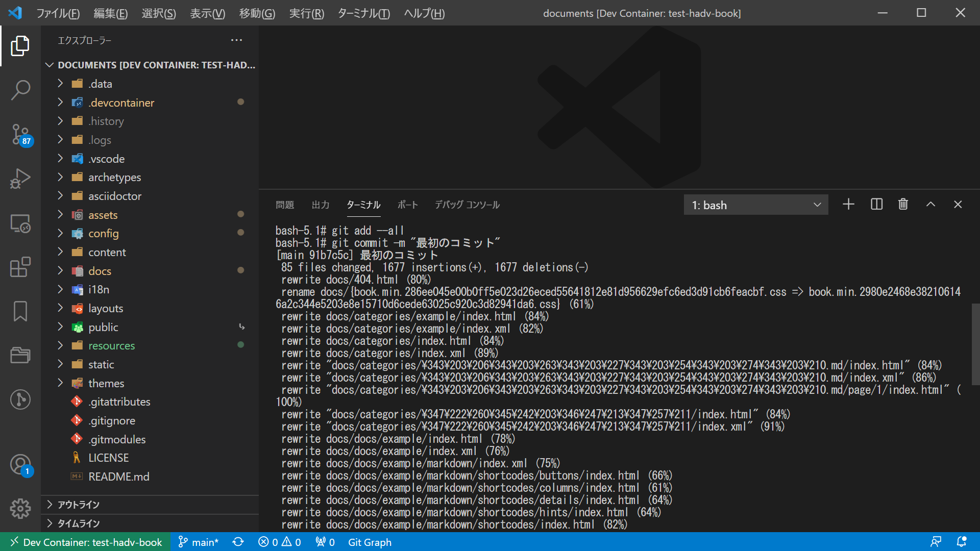
Task: Open Explorer views and more actions menu
Action: coord(236,40)
